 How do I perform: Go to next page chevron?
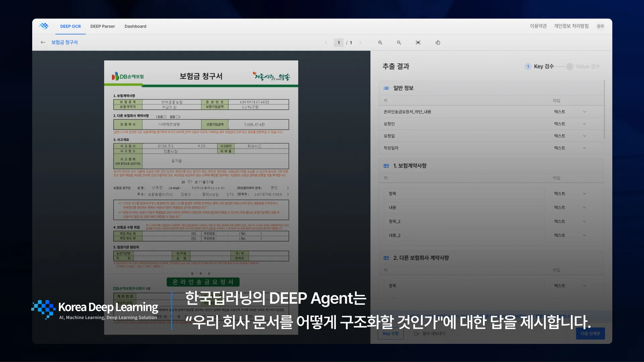pyautogui.click(x=361, y=43)
